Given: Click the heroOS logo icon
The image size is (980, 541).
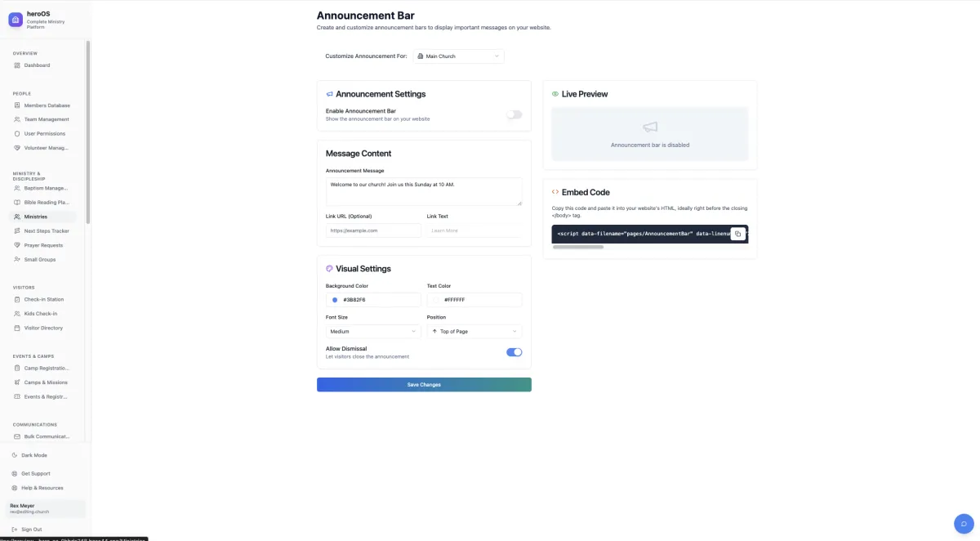Looking at the screenshot, I should click(x=16, y=20).
